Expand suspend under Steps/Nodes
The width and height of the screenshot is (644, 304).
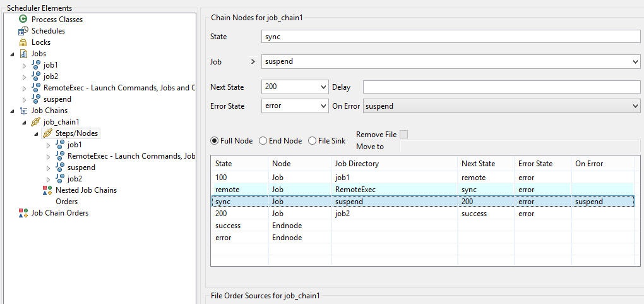click(49, 168)
